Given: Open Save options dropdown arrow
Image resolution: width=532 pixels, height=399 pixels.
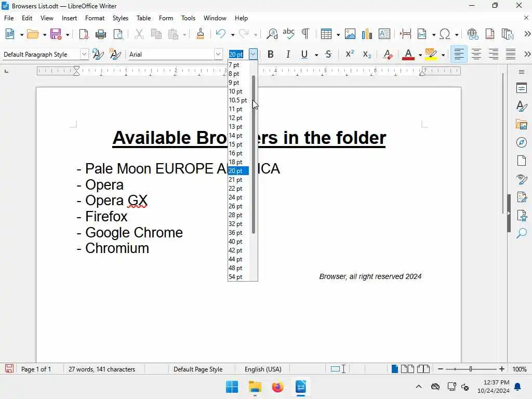Looking at the screenshot, I should 68,35.
